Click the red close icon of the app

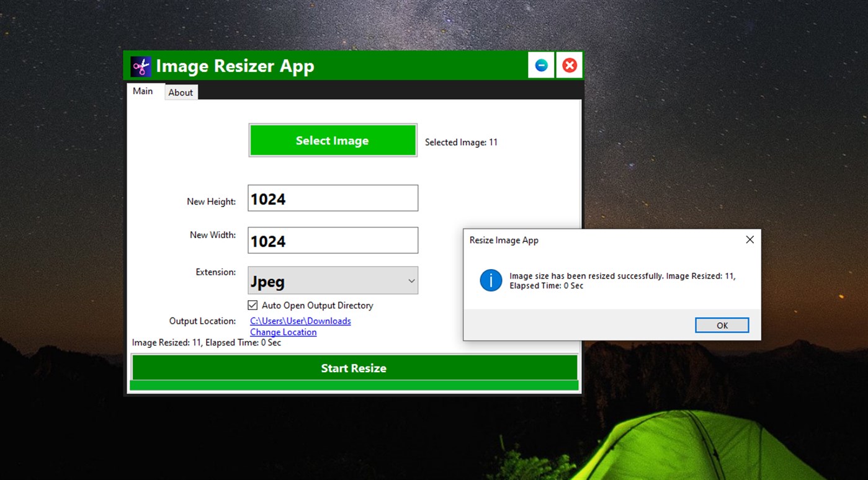coord(569,64)
